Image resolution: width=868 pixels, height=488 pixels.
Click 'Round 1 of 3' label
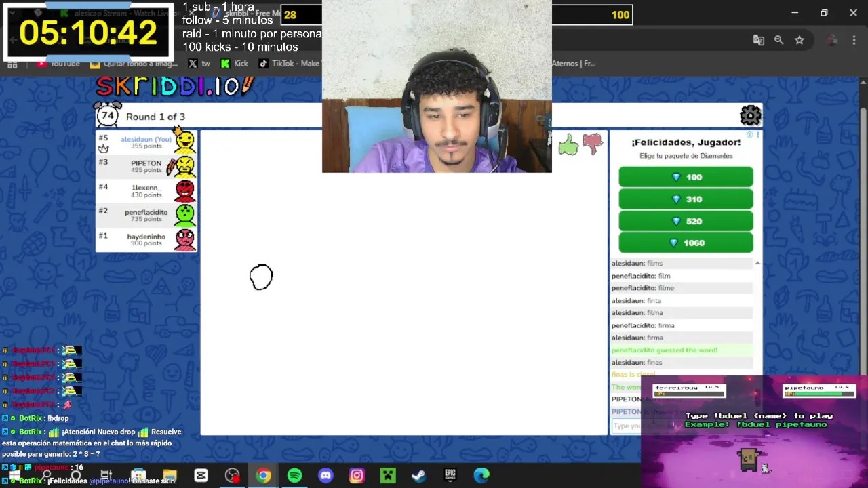click(x=155, y=117)
